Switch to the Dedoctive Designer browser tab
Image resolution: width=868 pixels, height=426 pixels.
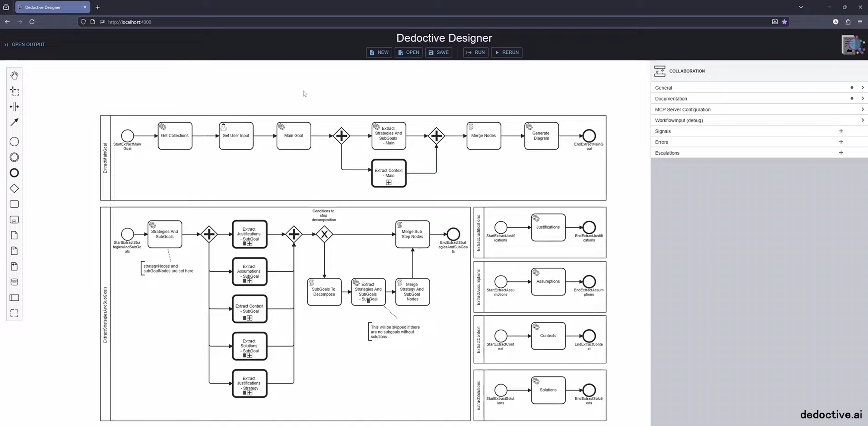(52, 7)
